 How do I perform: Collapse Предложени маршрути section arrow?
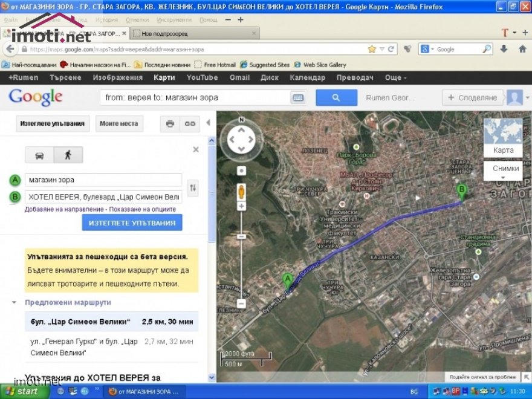(14, 302)
